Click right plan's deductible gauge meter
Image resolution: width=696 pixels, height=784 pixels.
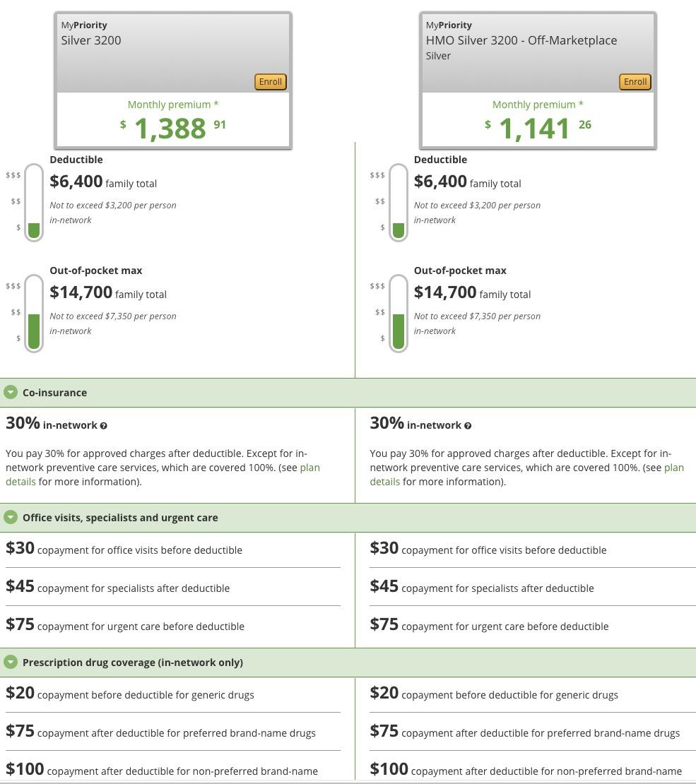point(398,203)
